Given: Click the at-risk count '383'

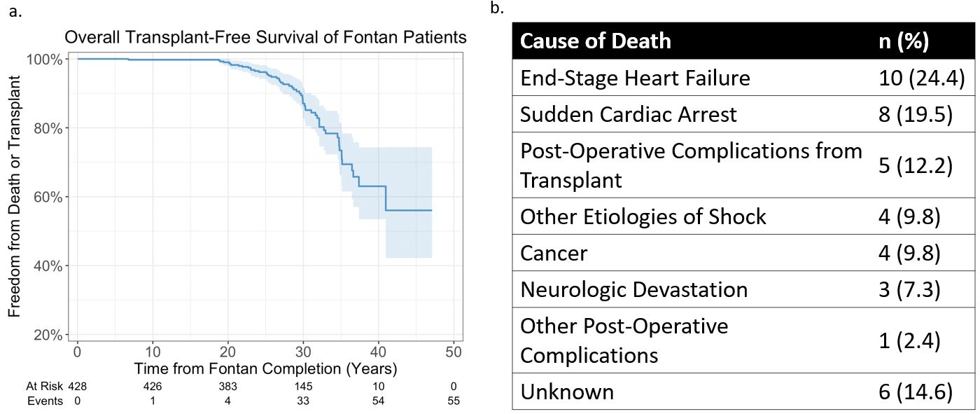Looking at the screenshot, I should (x=227, y=387).
